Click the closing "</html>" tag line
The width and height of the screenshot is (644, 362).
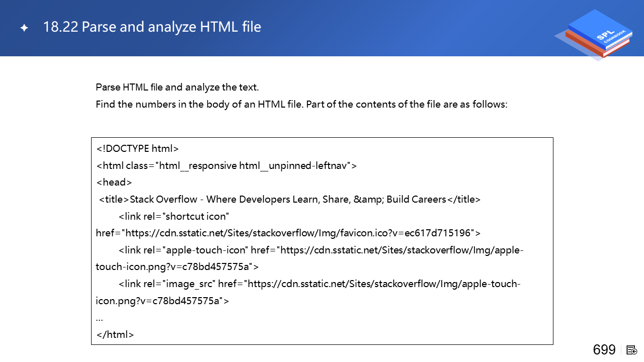coord(115,335)
